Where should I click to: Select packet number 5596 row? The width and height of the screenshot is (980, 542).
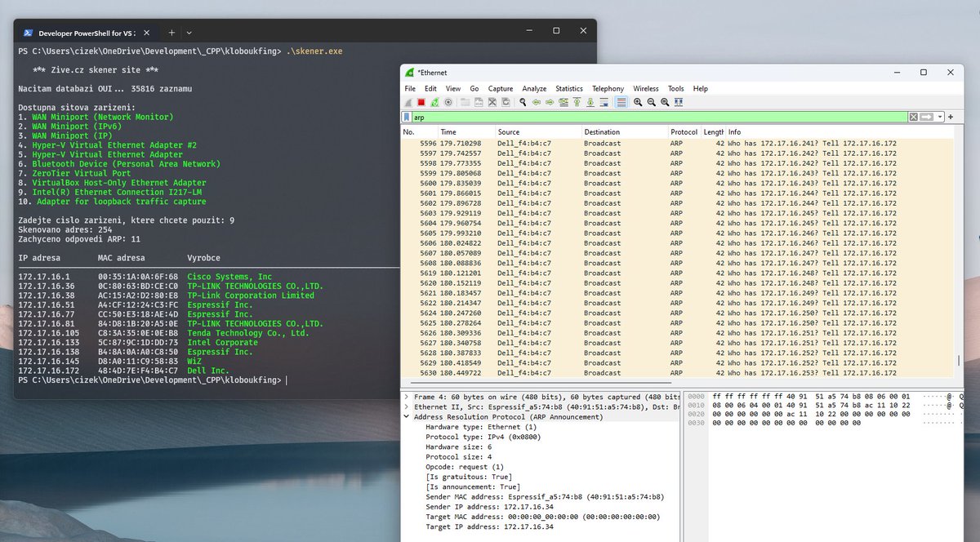[677, 143]
